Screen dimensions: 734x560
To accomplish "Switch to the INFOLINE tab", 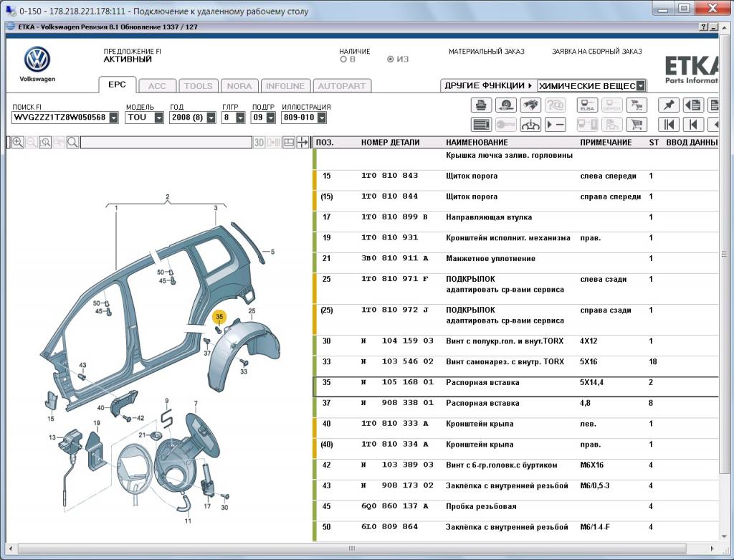I will tap(285, 86).
